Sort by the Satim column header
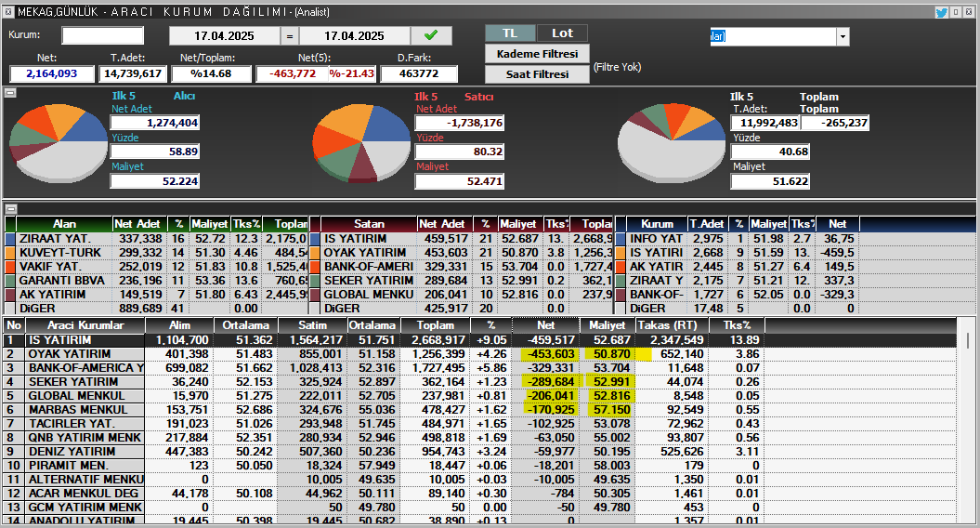This screenshot has height=528, width=980. coord(312,325)
